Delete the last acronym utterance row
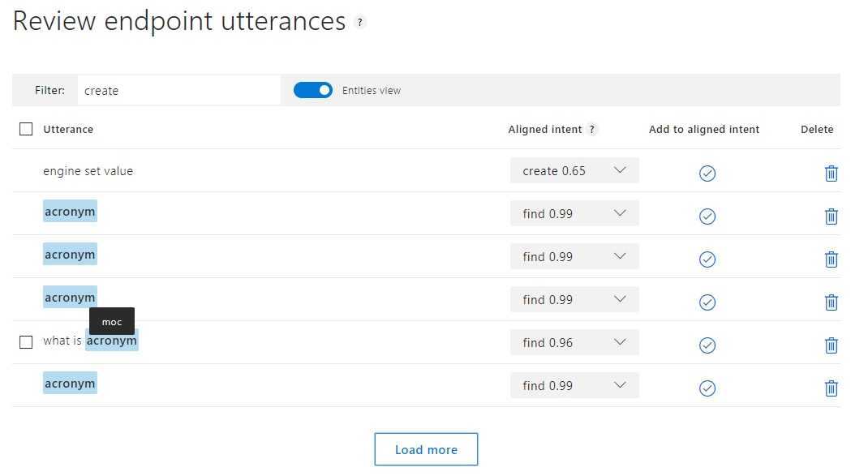This screenshot has height=476, width=868. (x=831, y=388)
